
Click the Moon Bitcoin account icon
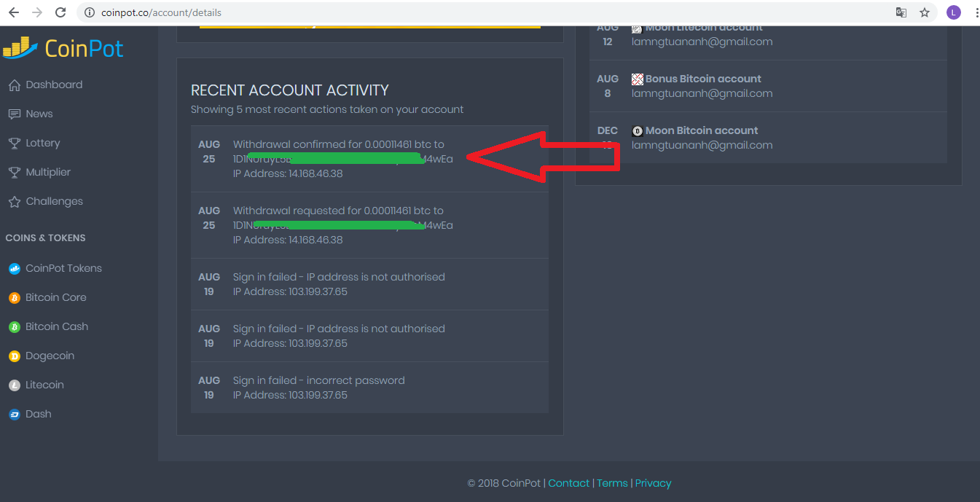click(x=638, y=131)
